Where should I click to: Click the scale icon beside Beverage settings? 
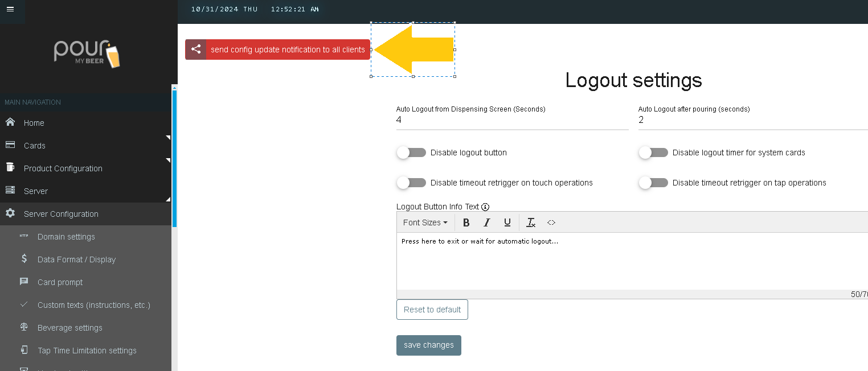24,327
